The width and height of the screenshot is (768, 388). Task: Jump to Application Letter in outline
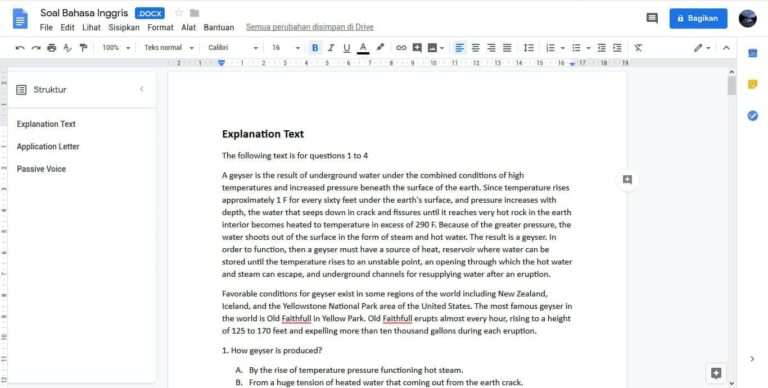coord(48,146)
